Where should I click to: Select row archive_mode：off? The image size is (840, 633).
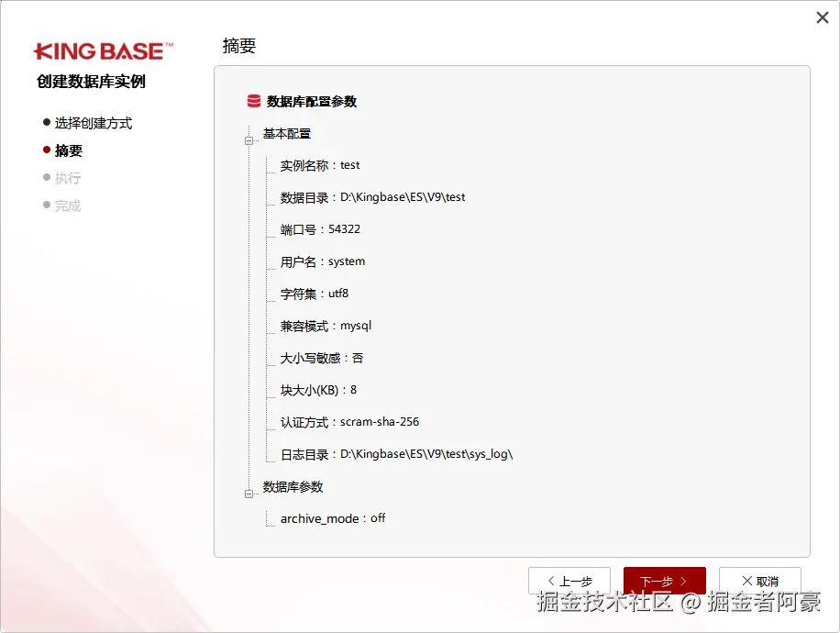tap(333, 518)
